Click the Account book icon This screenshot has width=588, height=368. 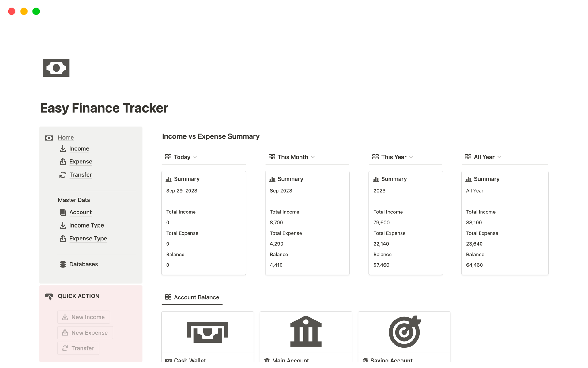tap(63, 212)
